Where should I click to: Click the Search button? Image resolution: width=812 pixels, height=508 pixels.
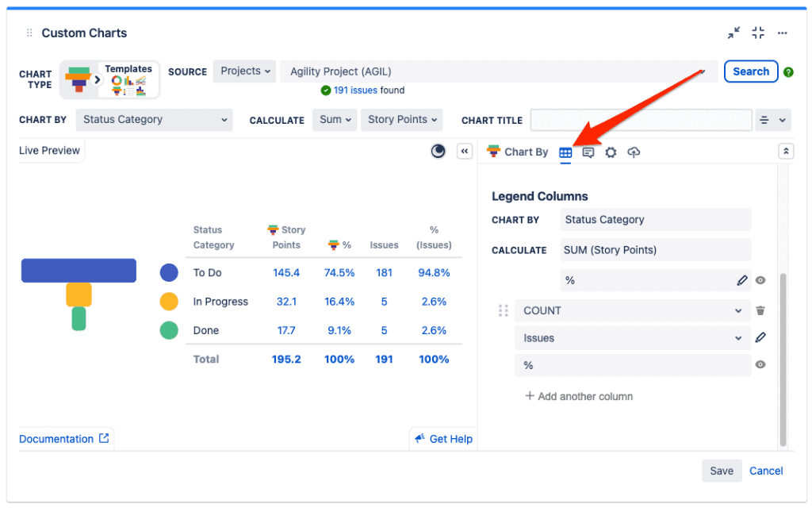tap(750, 71)
